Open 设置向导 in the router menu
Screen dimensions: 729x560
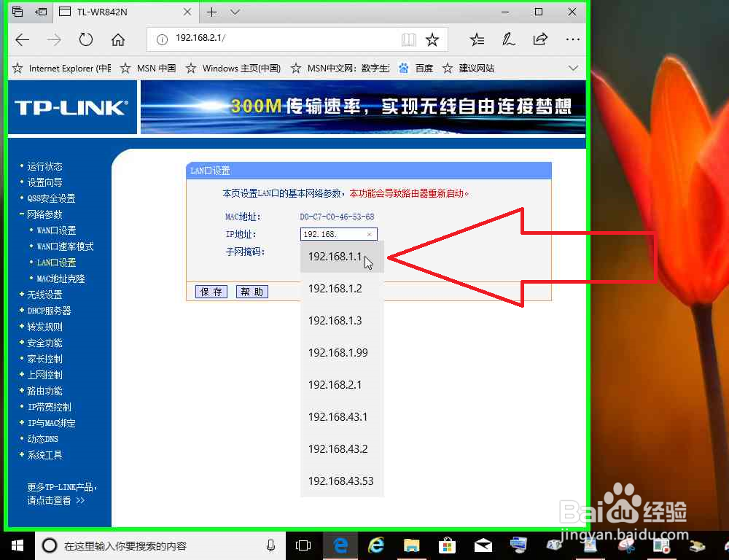click(44, 182)
